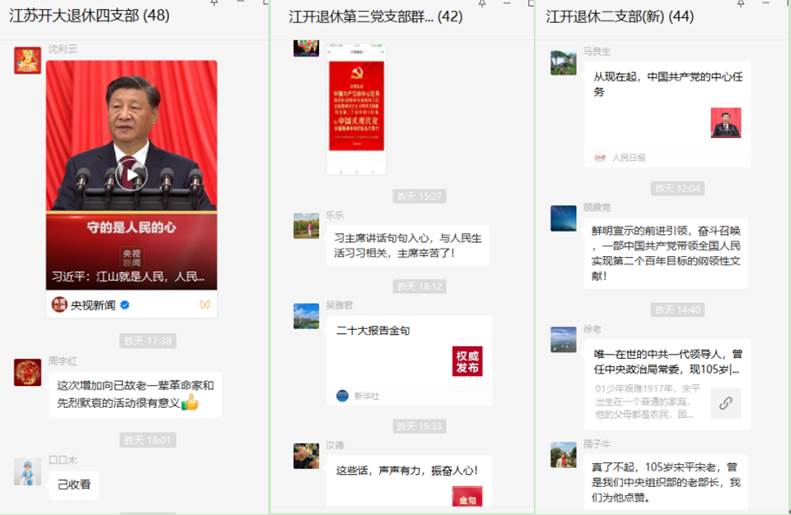Click the red avatar of 这次增加向已故老一辈 sender
This screenshot has width=791, height=515.
point(27,373)
